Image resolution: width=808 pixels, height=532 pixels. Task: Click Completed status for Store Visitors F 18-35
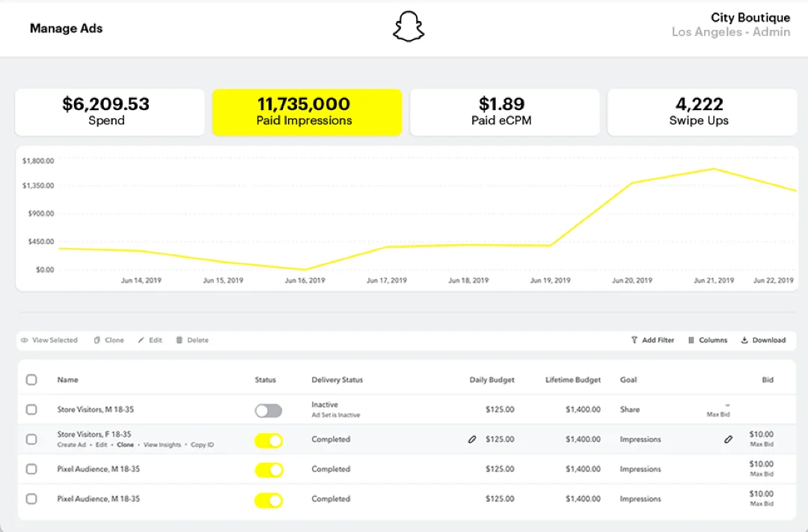coord(331,439)
